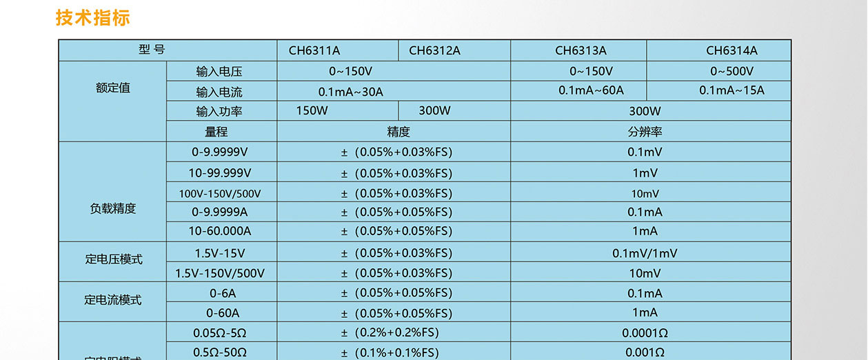Click the 输入电流 row label
Screen dimensions: 868x360
219,92
